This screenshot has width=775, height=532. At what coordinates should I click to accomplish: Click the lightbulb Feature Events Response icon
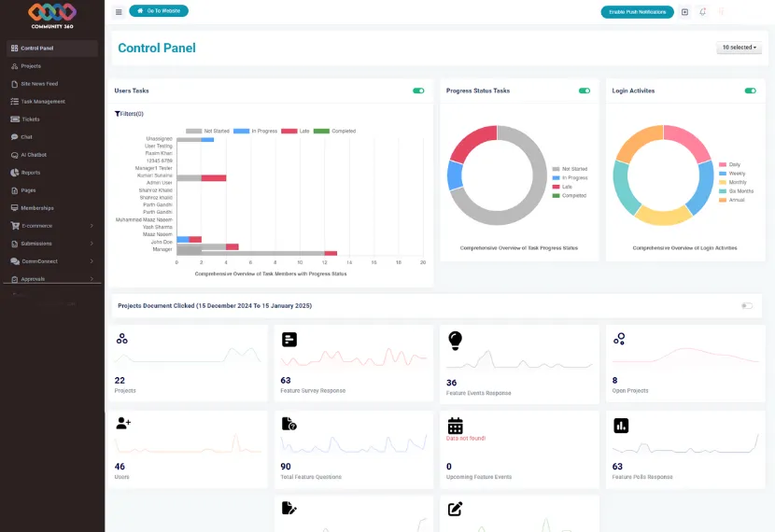click(x=455, y=340)
